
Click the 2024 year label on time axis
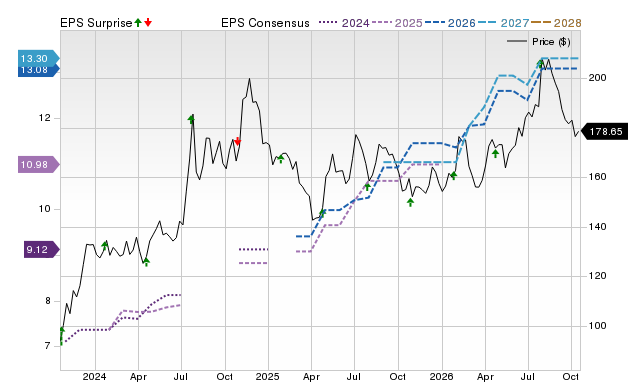[x=95, y=376]
